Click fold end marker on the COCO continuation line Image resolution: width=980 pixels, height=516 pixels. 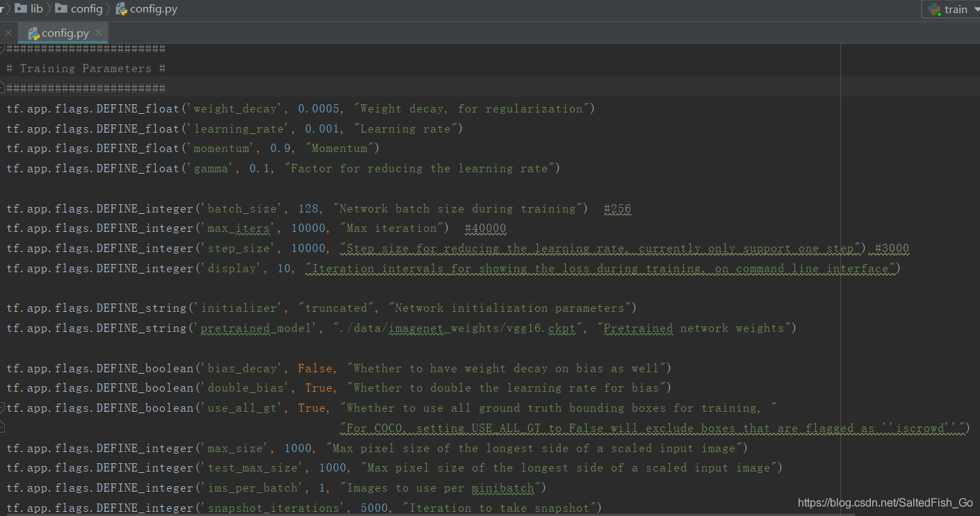point(2,428)
